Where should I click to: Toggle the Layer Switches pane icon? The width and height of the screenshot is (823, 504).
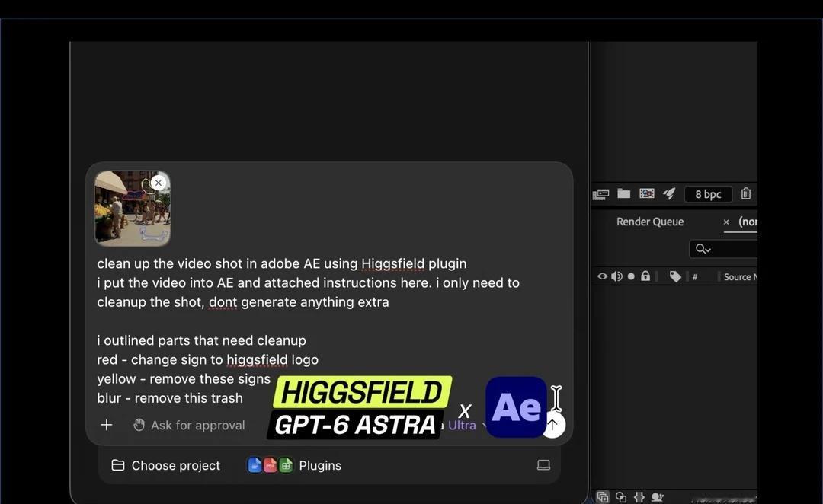[603, 496]
